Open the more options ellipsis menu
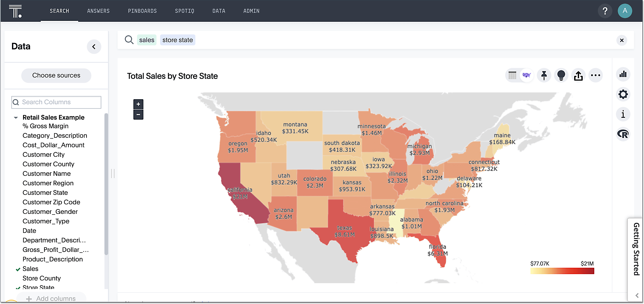Viewport: 644px width, 304px height. (x=596, y=75)
